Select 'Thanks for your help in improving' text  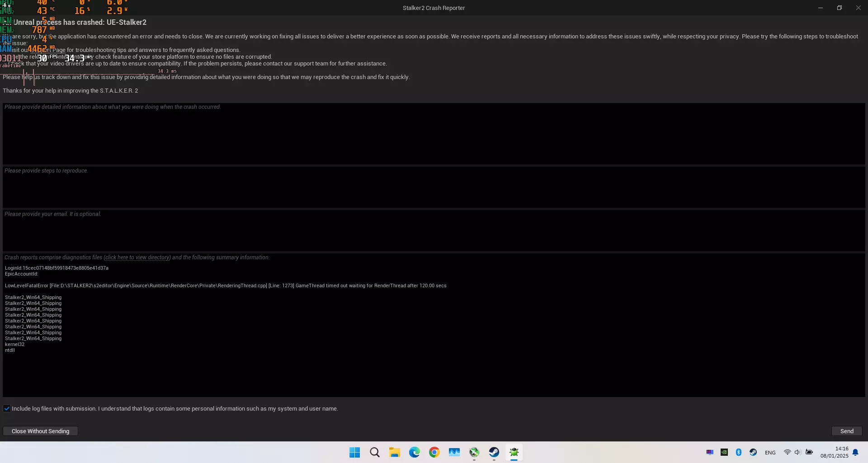[71, 91]
